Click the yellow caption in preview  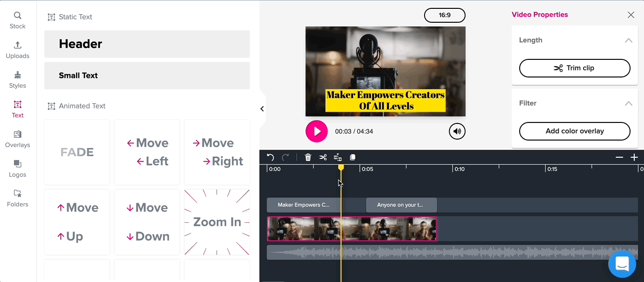point(386,101)
